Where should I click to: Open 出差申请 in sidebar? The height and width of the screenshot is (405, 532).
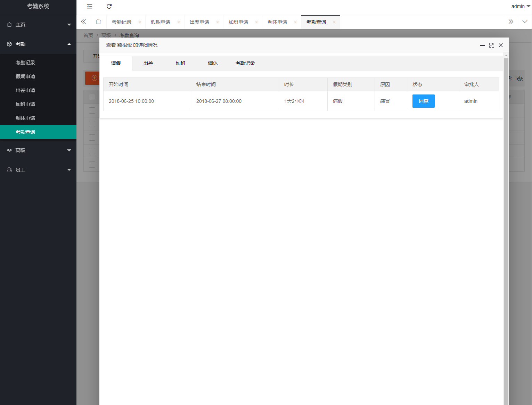38,90
